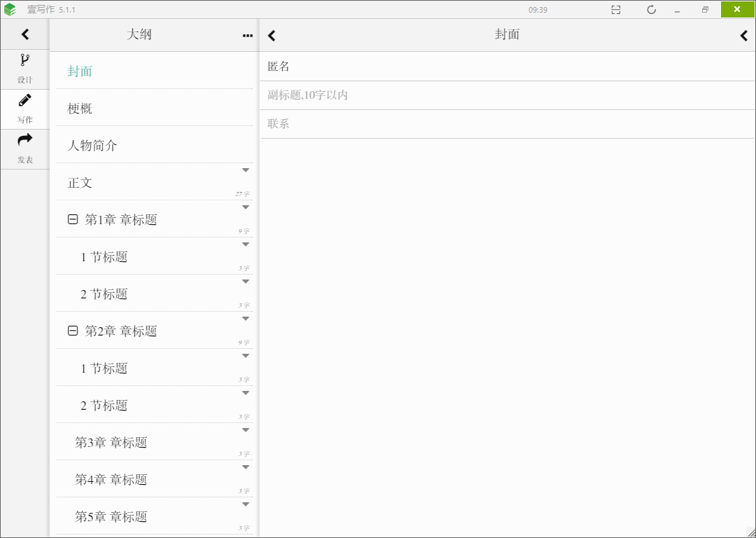The width and height of the screenshot is (756, 538).
Task: Collapse the 第2章 章标题 tree node
Action: tap(73, 331)
